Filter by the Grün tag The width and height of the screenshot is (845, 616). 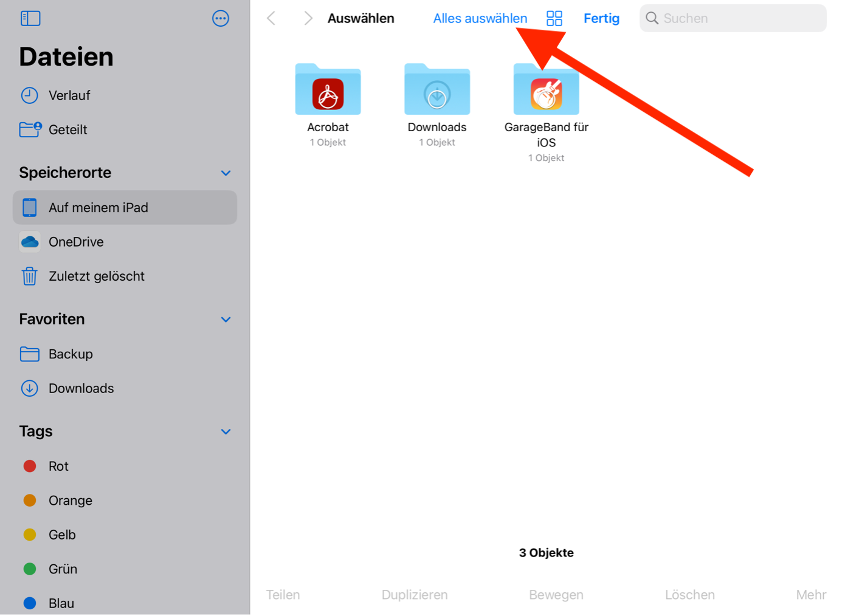click(63, 569)
